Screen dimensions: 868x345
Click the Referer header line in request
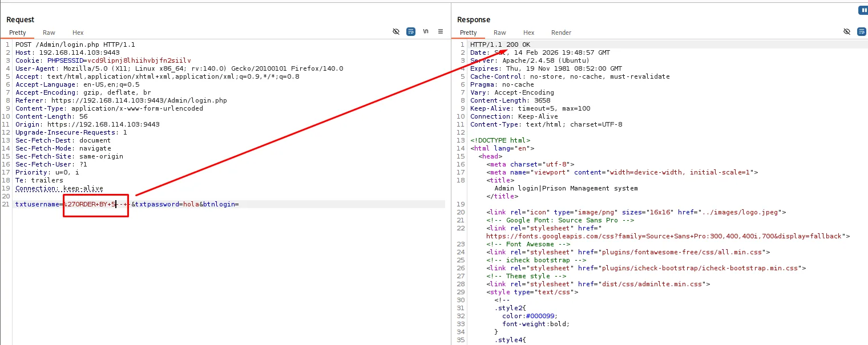coord(121,100)
